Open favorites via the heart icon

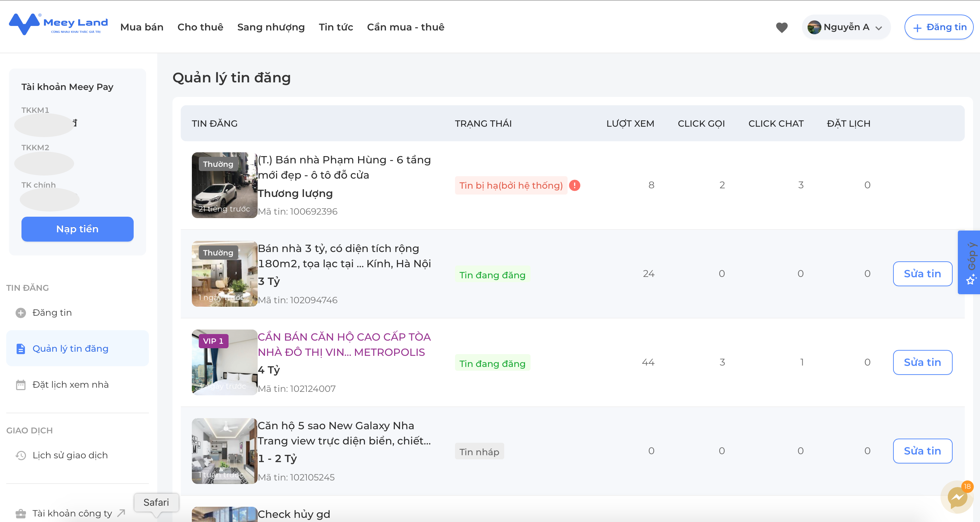782,27
